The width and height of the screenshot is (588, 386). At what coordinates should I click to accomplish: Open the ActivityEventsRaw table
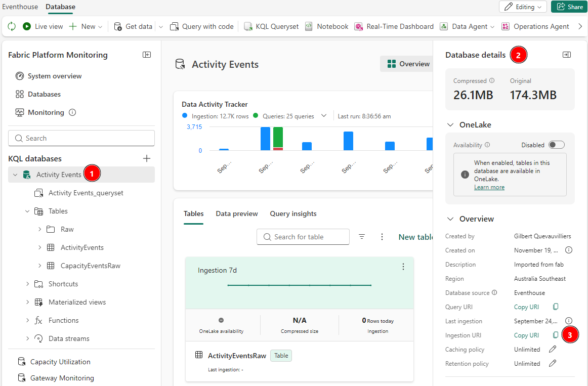pyautogui.click(x=237, y=356)
